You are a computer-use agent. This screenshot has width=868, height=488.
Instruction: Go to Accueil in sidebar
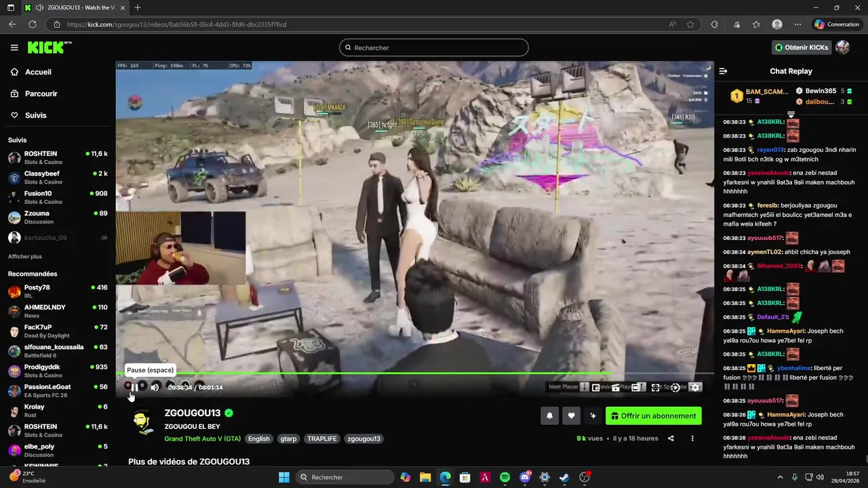point(31,72)
